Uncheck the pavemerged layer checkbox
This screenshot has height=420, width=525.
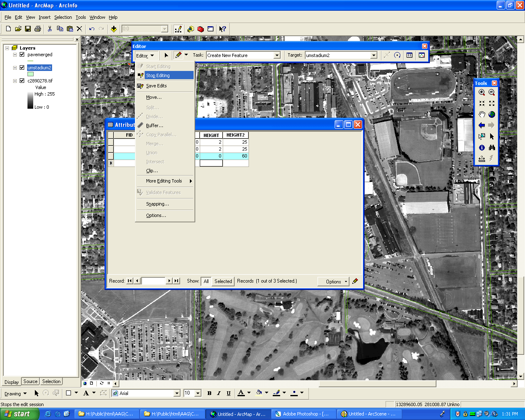[22, 55]
